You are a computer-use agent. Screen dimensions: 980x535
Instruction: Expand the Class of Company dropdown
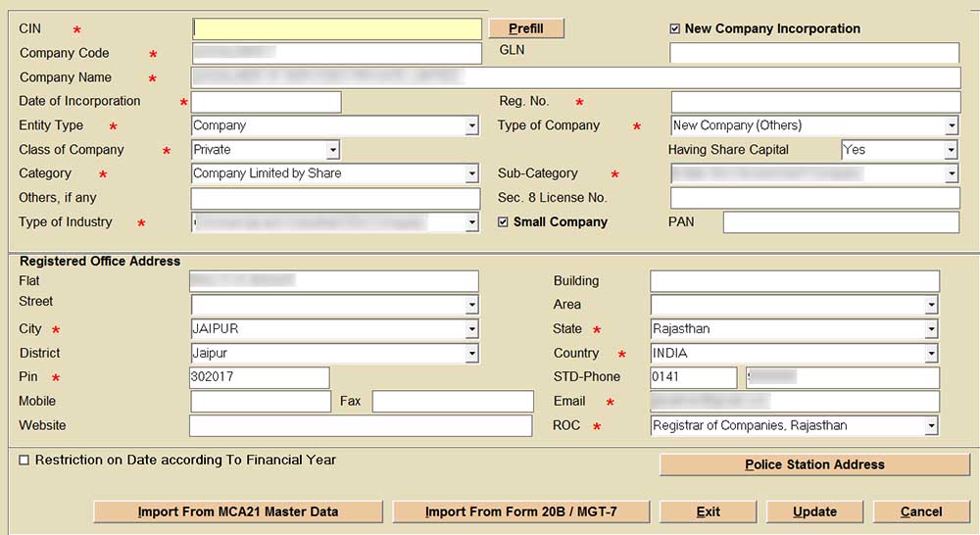click(332, 150)
